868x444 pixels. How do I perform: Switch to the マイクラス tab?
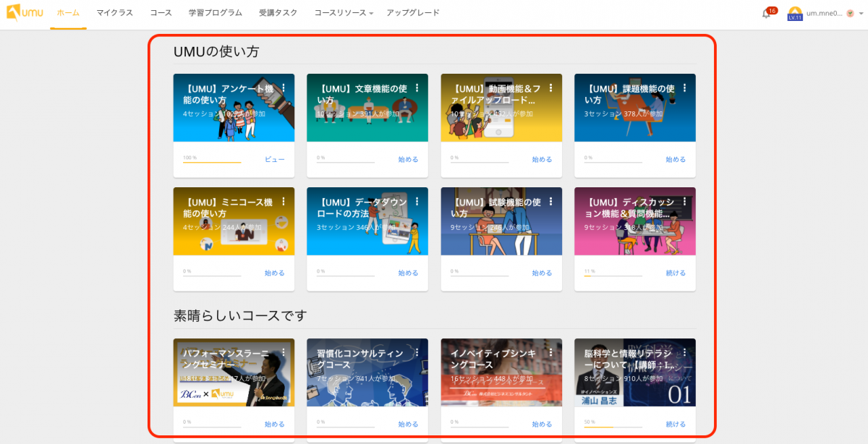114,13
